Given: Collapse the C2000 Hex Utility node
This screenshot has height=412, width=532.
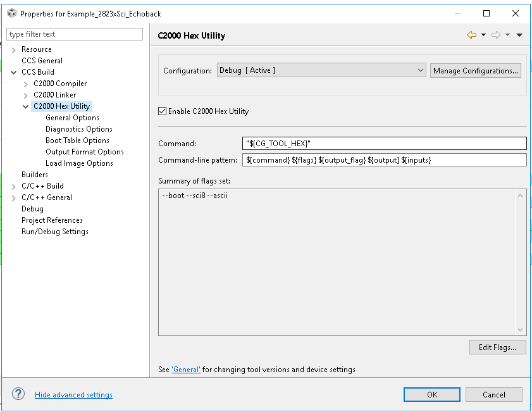Looking at the screenshot, I should (x=25, y=106).
